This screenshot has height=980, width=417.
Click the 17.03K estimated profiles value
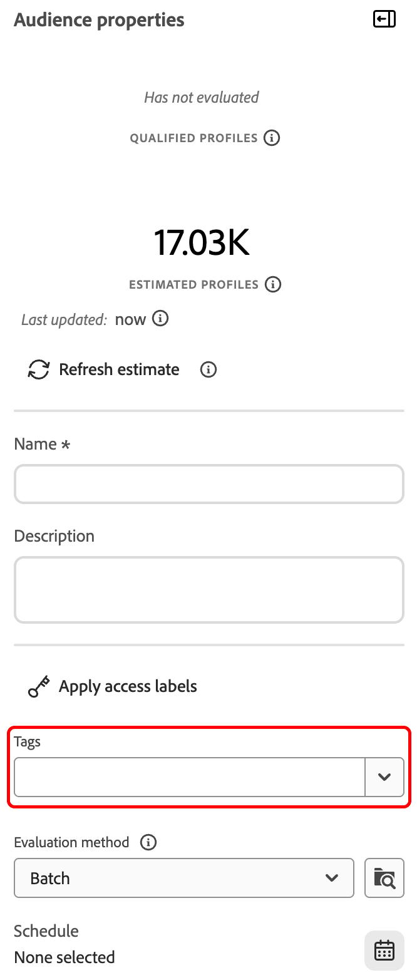click(202, 243)
